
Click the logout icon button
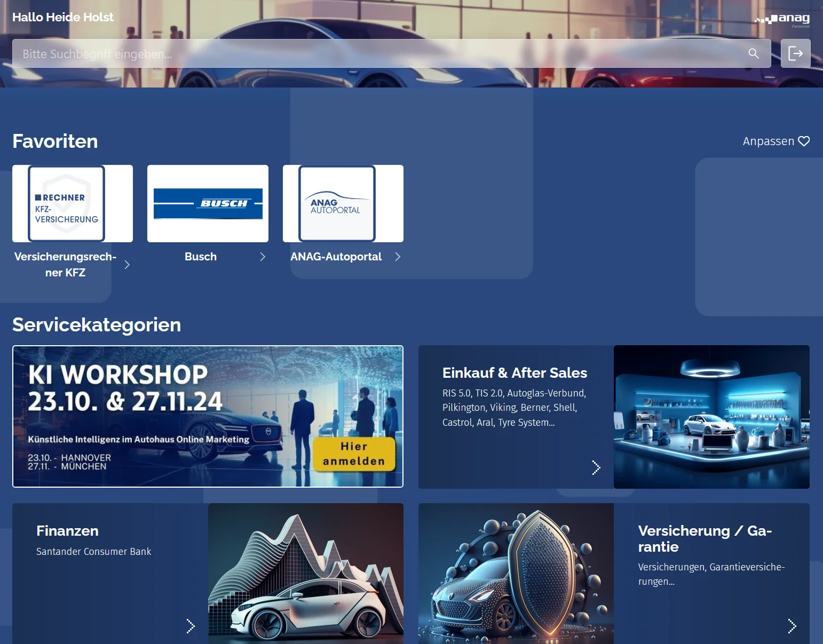click(795, 53)
